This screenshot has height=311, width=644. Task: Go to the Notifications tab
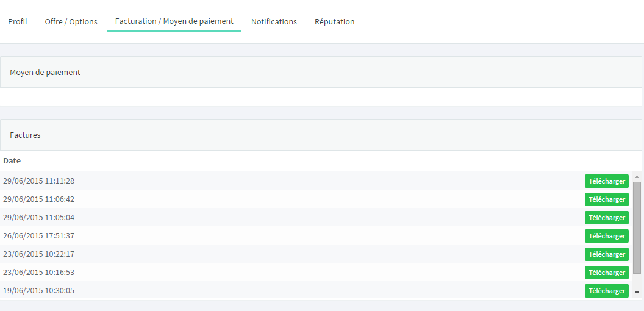coord(274,21)
